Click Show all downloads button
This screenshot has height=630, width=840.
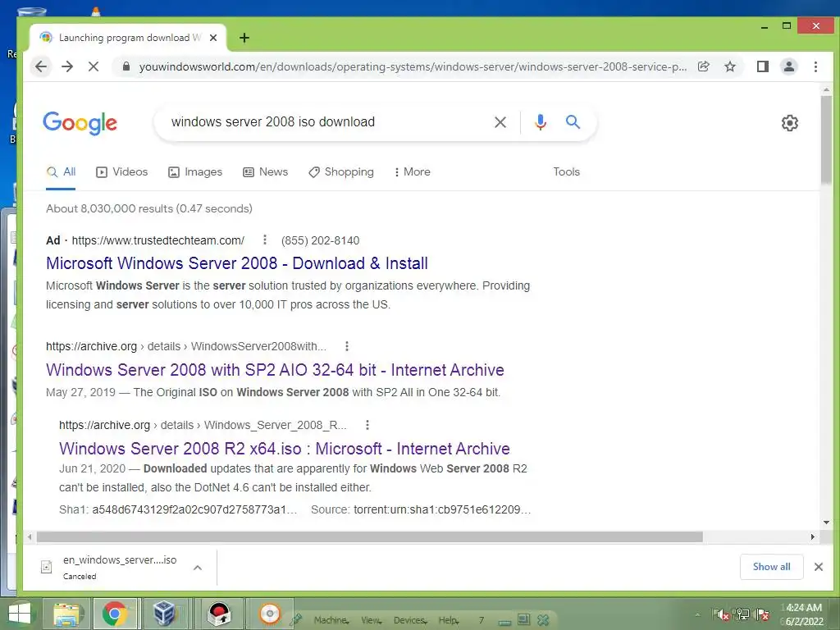(771, 567)
